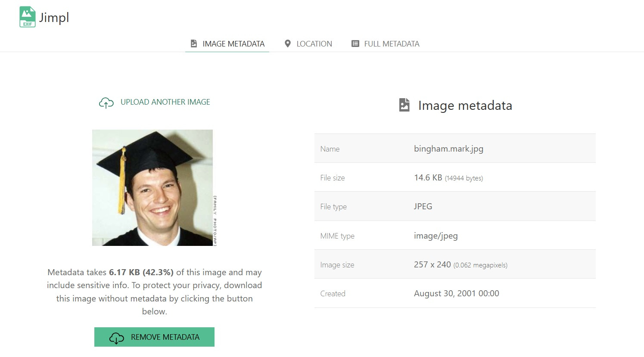Click the Jimpl brand name text
Viewport: 644px width, 357px height.
click(x=54, y=18)
